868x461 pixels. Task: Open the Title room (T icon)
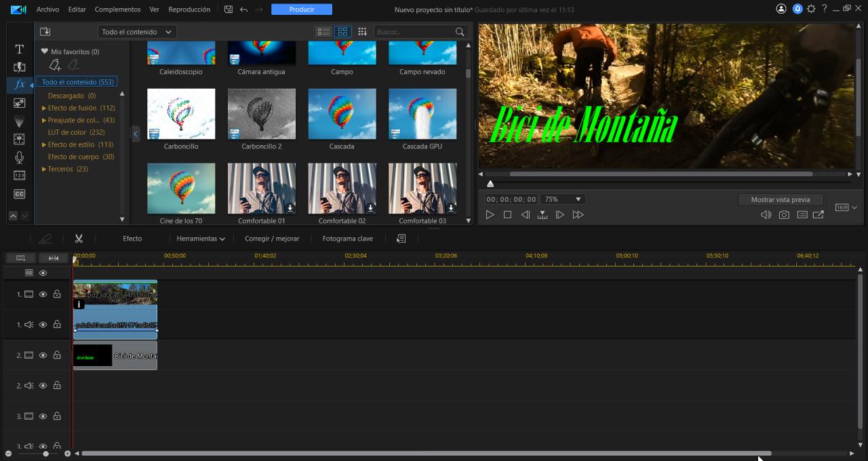tap(19, 49)
